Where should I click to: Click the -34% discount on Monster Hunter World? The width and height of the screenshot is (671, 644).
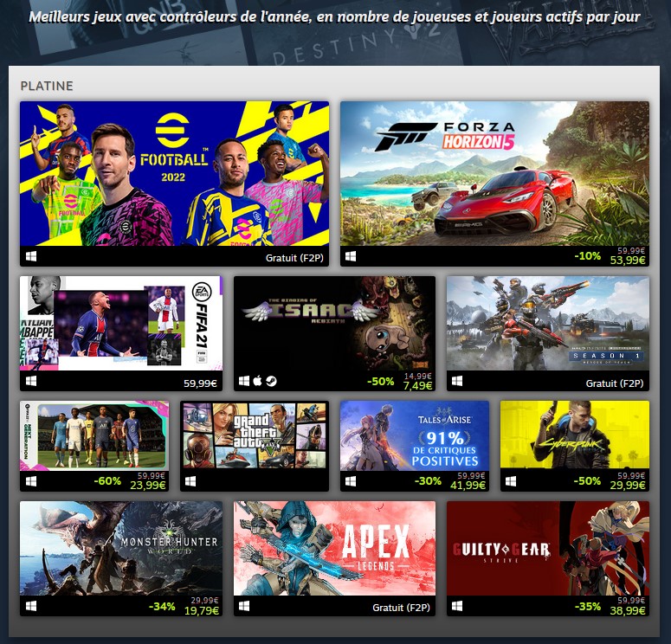pos(162,606)
